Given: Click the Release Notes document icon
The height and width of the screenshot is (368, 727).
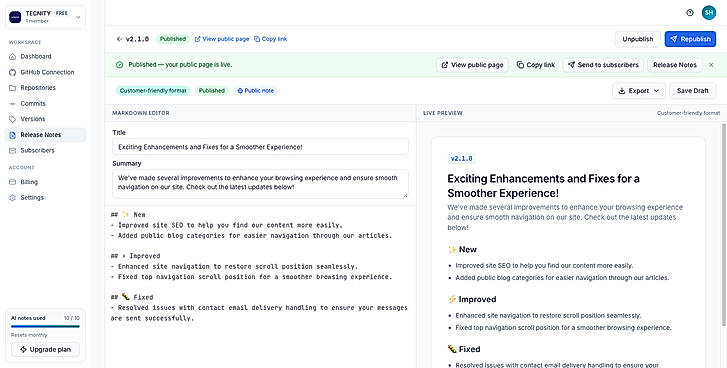Looking at the screenshot, I should [13, 135].
